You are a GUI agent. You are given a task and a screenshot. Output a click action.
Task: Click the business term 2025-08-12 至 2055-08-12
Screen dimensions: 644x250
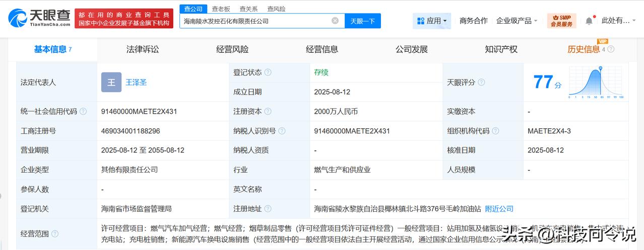(x=143, y=150)
